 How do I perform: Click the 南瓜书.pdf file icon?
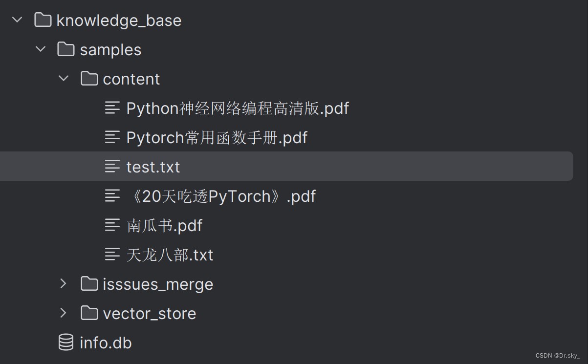[x=112, y=225]
